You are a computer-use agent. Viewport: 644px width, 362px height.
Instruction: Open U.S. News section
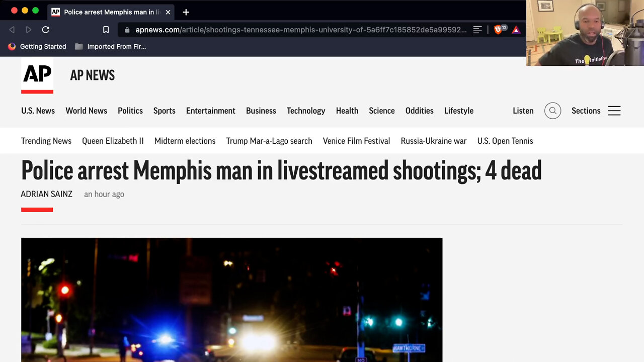[x=38, y=111]
